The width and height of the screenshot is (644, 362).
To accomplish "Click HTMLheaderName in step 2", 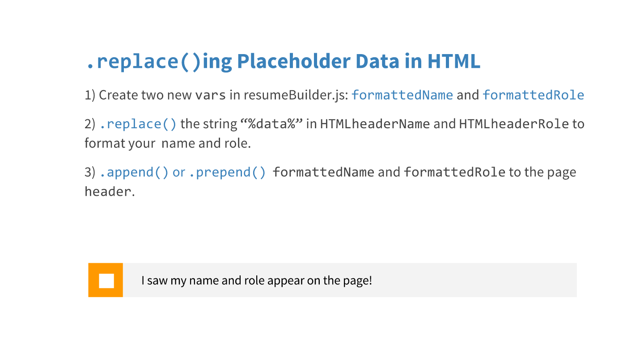I will pyautogui.click(x=375, y=124).
